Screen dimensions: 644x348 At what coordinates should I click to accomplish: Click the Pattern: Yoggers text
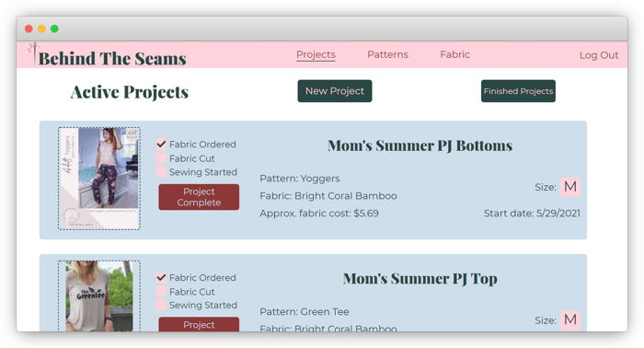point(300,179)
